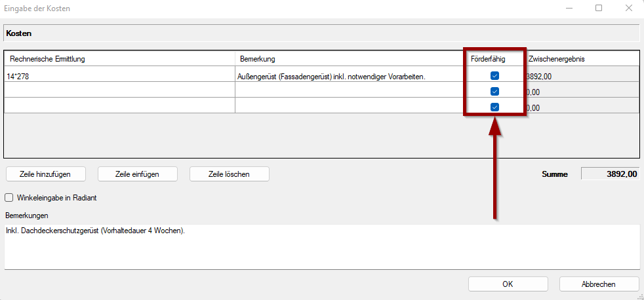Screen dimensions: 644x300
Task: Enable Winkeleingabe in Radiant checkbox
Action: pyautogui.click(x=9, y=197)
